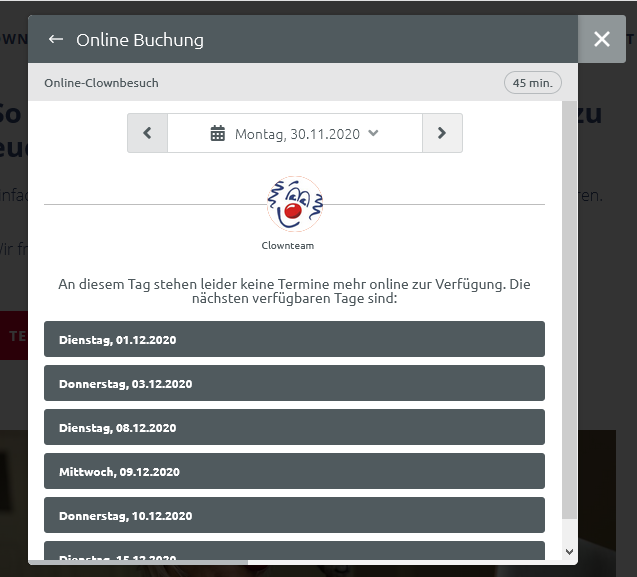Click the 45 min. duration badge
The width and height of the screenshot is (637, 577).
click(x=533, y=83)
